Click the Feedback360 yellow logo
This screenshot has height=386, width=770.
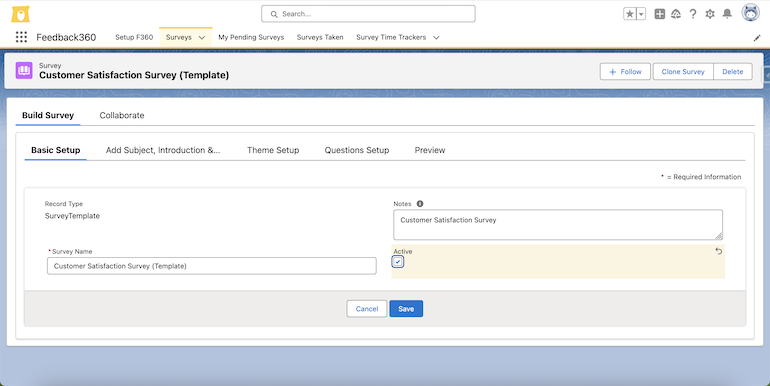click(x=21, y=14)
